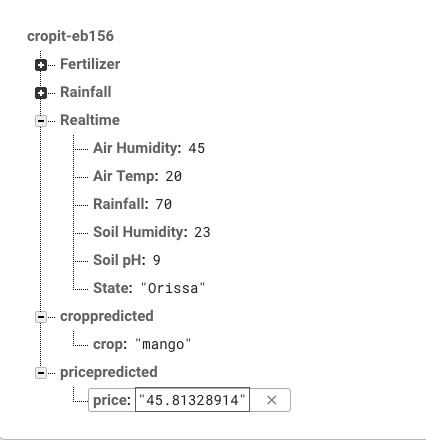This screenshot has width=426, height=440.
Task: Open the Realtime label
Action: (x=90, y=120)
